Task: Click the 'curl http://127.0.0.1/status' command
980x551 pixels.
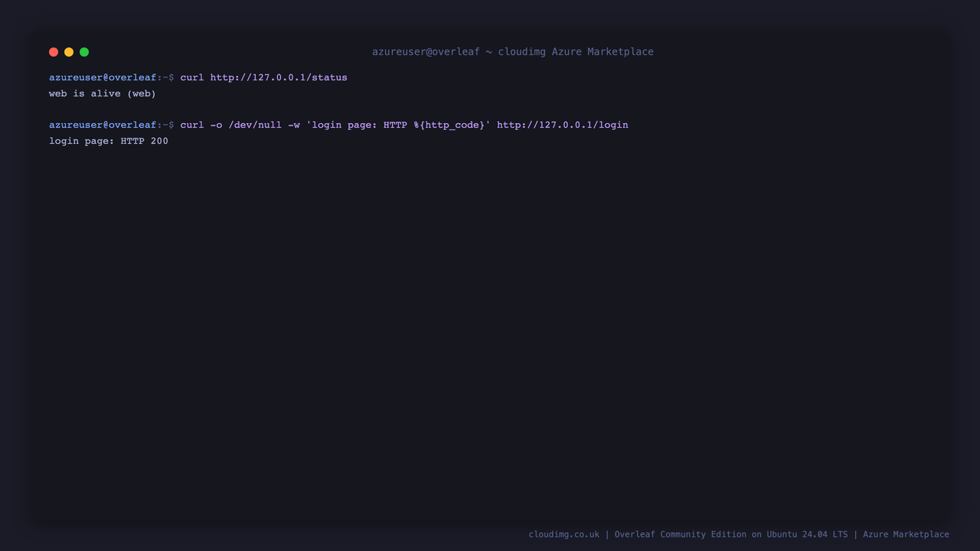Action: (264, 77)
